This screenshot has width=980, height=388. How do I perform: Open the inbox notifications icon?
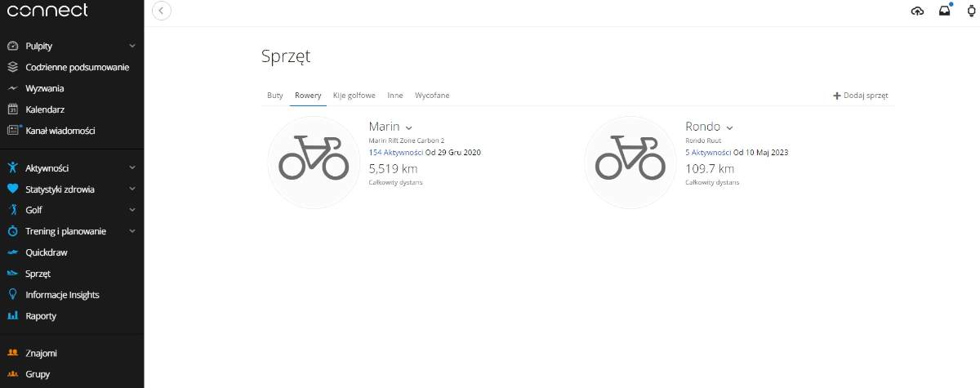[945, 11]
